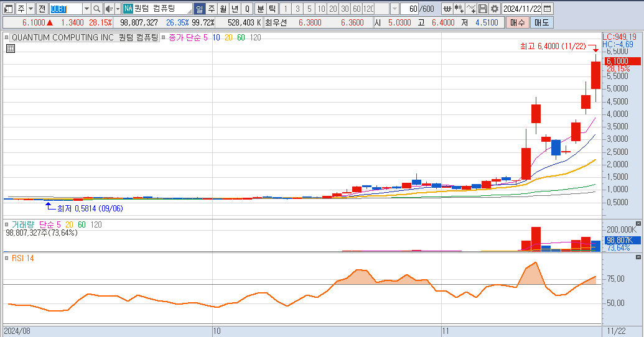Image resolution: width=644 pixels, height=337 pixels.
Task: Close the volume panel with its X icon
Action: (x=638, y=223)
